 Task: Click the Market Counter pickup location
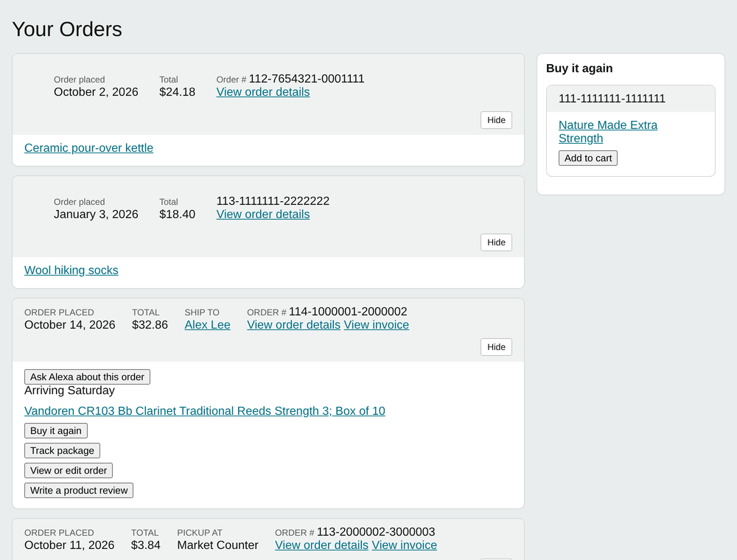217,545
